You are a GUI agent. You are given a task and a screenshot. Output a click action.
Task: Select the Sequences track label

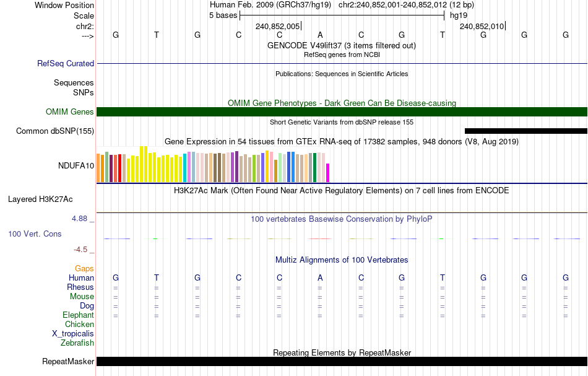click(x=74, y=82)
